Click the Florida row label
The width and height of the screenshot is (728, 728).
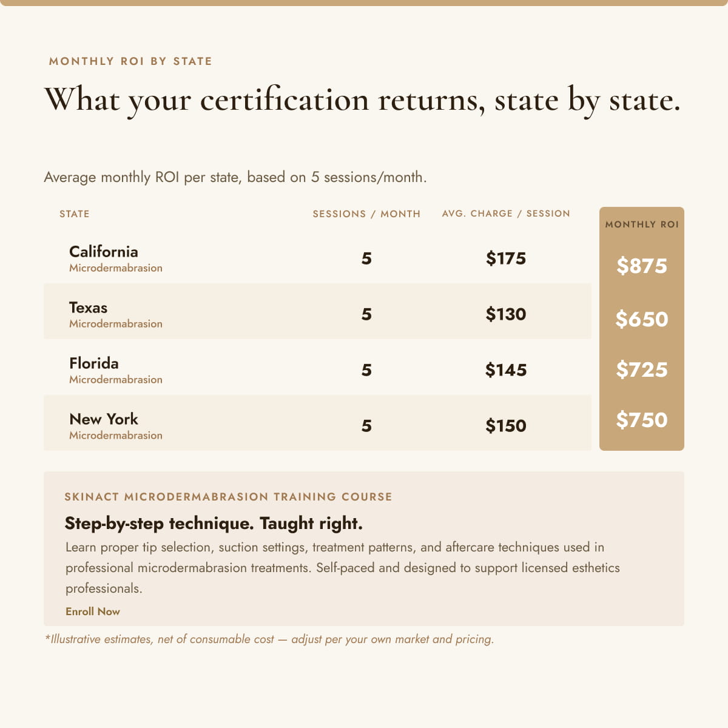point(94,363)
